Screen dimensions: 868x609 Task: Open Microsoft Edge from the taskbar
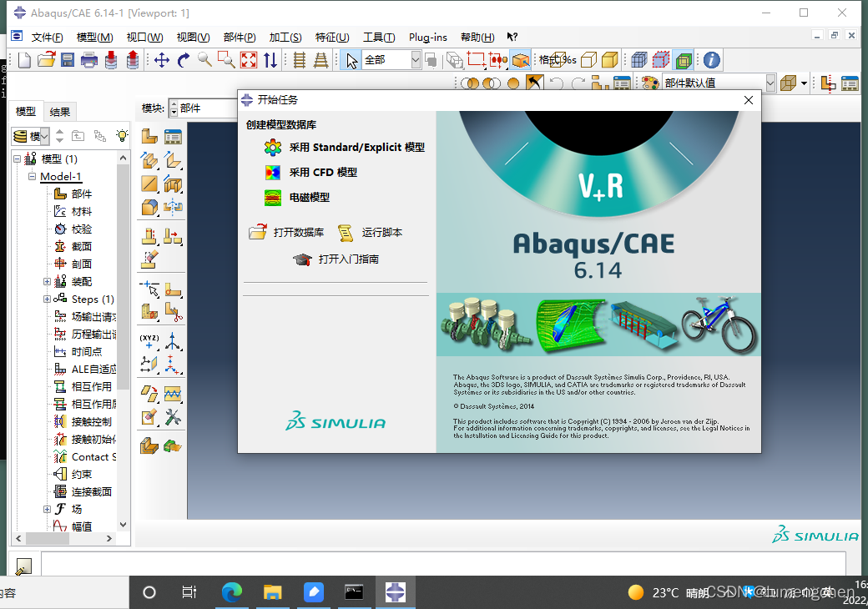point(231,592)
